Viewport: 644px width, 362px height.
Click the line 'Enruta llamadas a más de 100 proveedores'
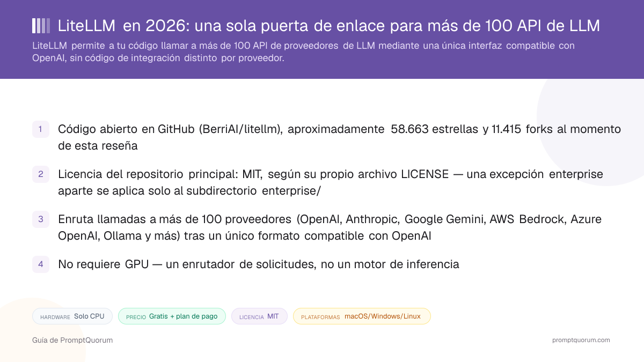(330, 227)
